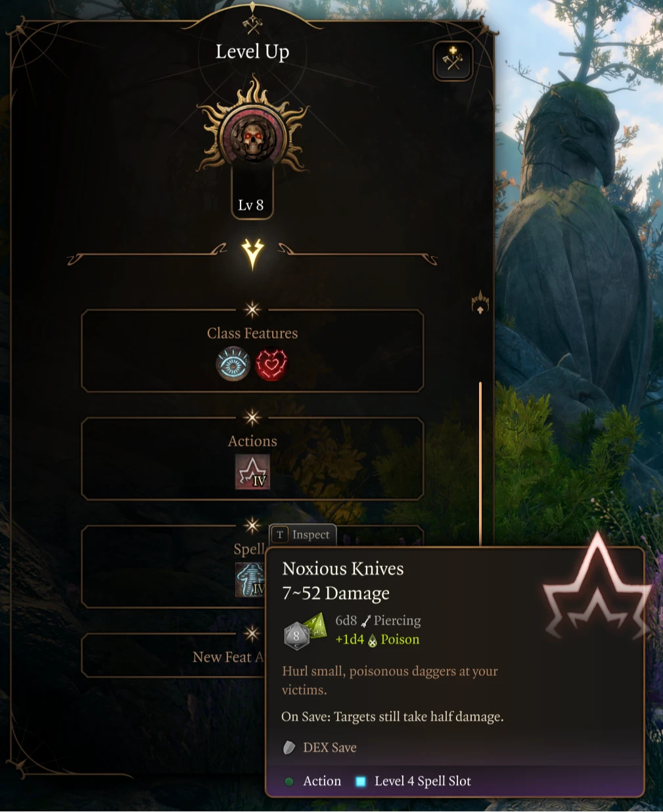663x812 pixels.
Task: Click the Lv 8 level badge
Action: tap(251, 205)
